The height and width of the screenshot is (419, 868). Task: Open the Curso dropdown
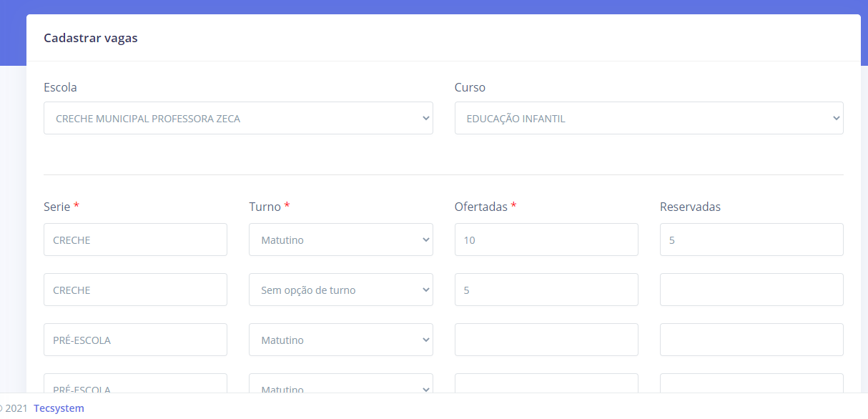click(648, 118)
